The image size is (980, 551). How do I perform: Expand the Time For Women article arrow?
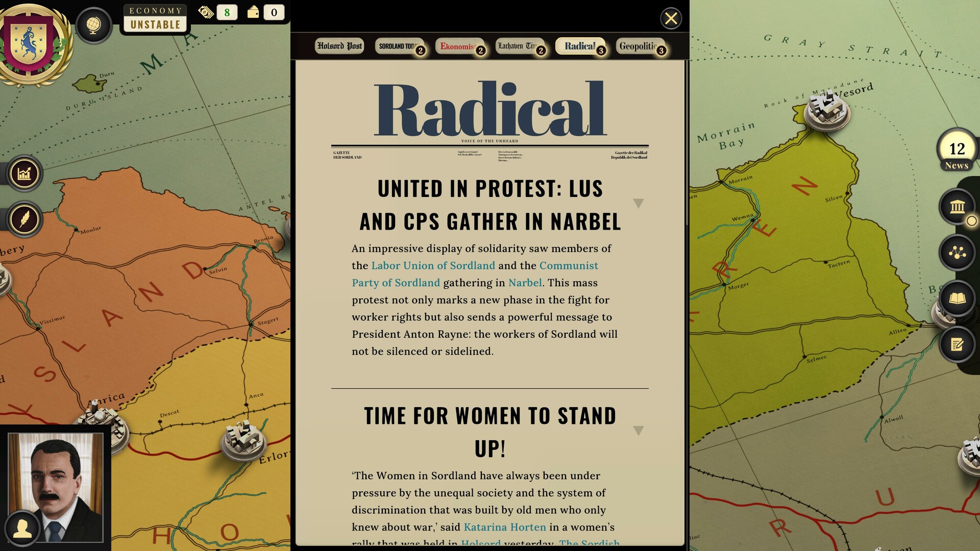pos(638,431)
